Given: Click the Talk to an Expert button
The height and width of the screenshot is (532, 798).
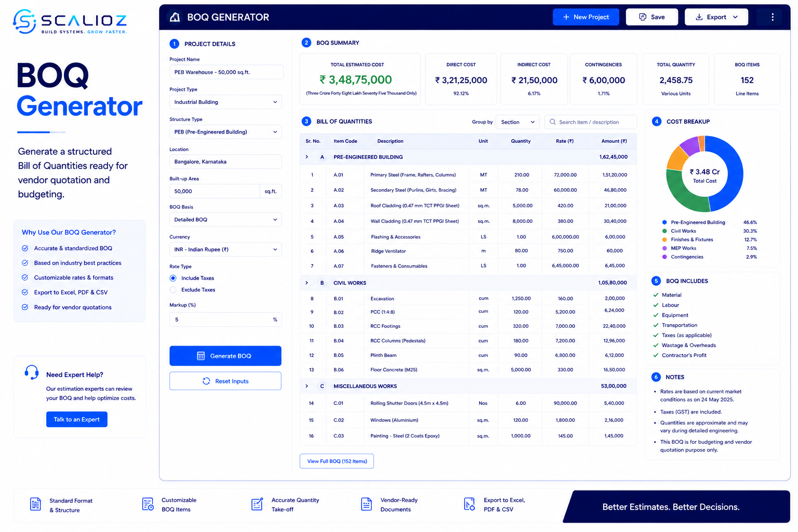Looking at the screenshot, I should [x=77, y=419].
